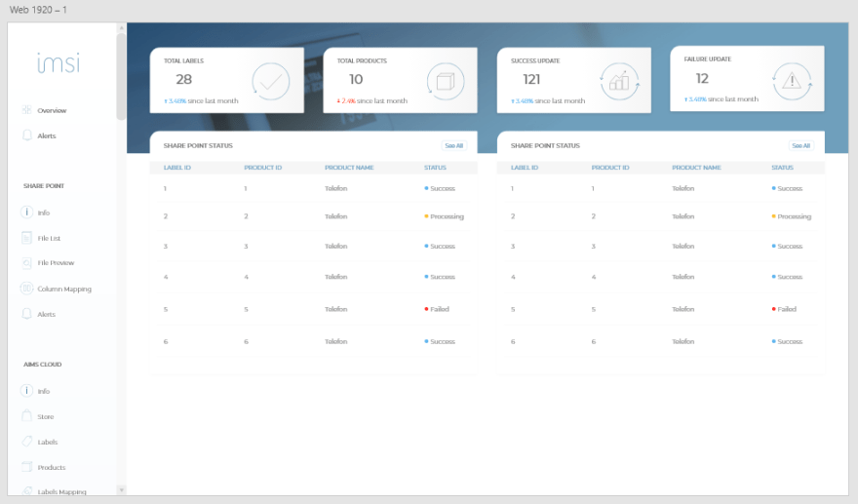Open the Store icon under AIMS Cloud
Screen dimensions: 858x504
pyautogui.click(x=27, y=416)
